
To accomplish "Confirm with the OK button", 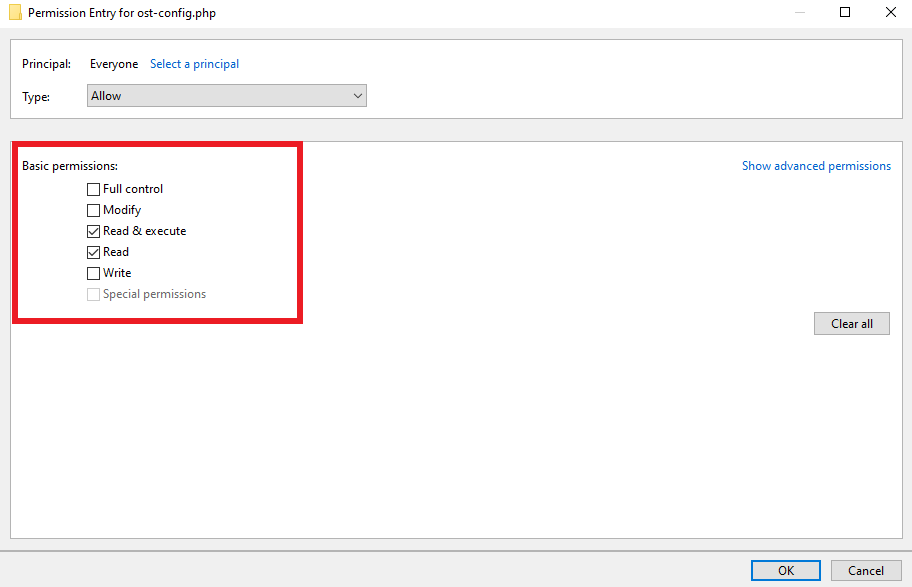I will click(786, 571).
